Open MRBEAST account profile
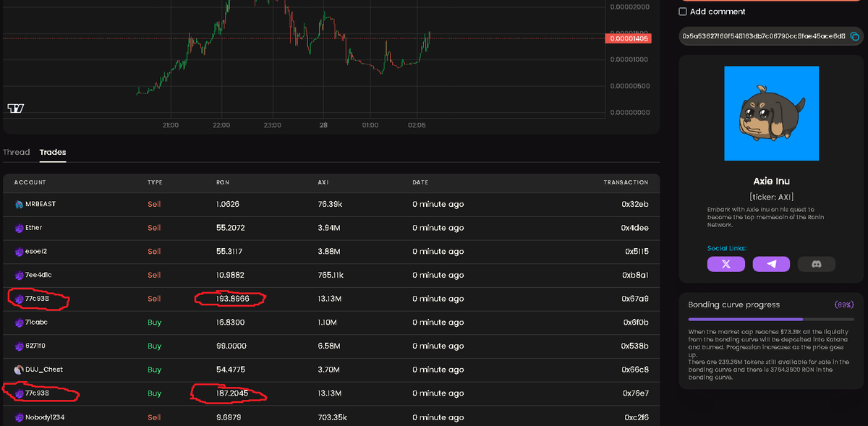 [41, 204]
